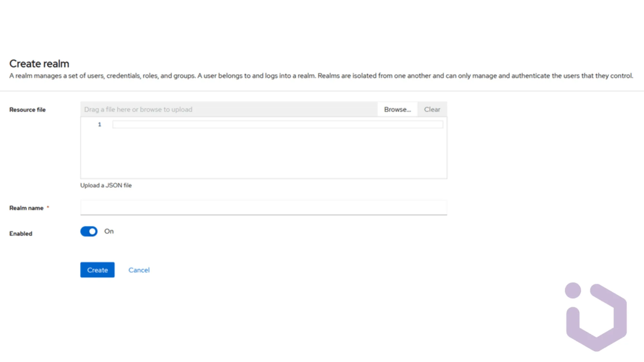This screenshot has height=362, width=644.
Task: Click the red required asterisk beside Realm name
Action: click(x=48, y=207)
